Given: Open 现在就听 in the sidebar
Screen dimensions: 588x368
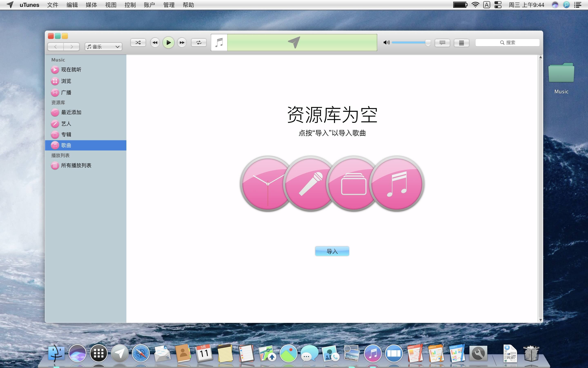Looking at the screenshot, I should point(86,70).
